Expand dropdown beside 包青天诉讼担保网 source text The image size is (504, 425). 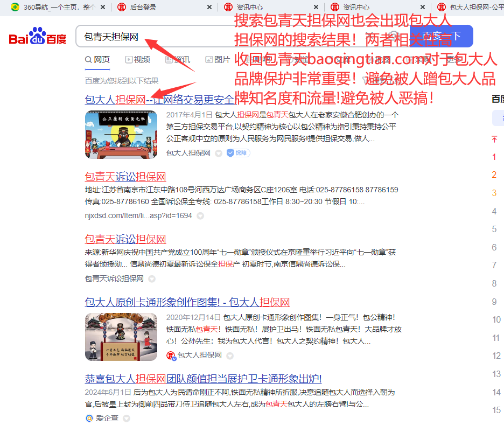point(152,279)
